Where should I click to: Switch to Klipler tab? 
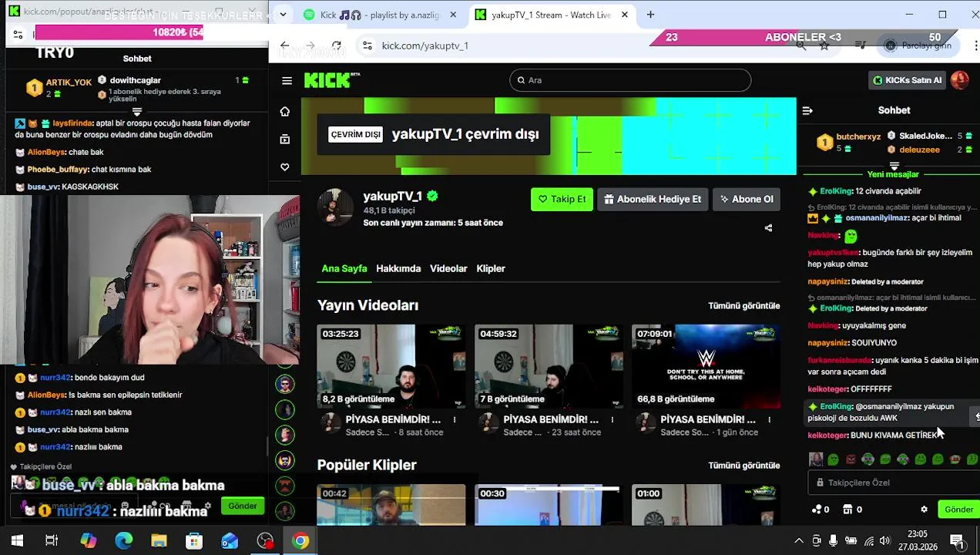[491, 269]
